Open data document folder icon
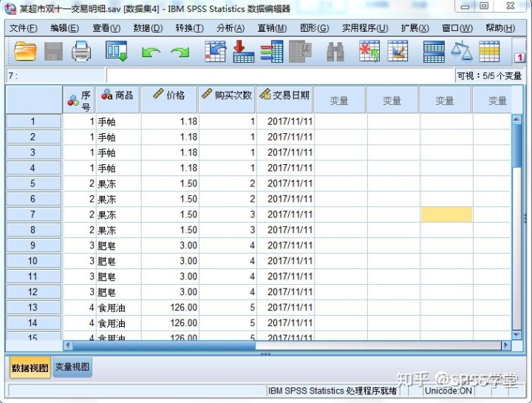532x403 pixels. tap(25, 52)
